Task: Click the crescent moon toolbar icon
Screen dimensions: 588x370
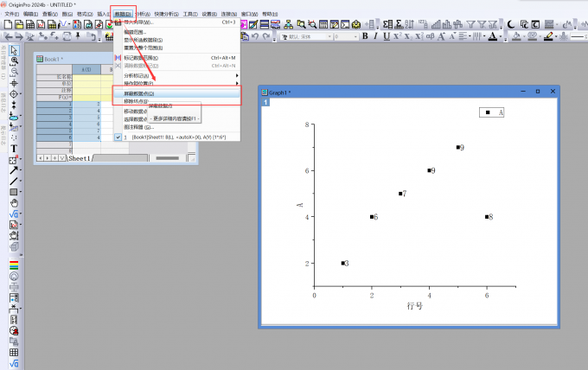Action: [511, 25]
